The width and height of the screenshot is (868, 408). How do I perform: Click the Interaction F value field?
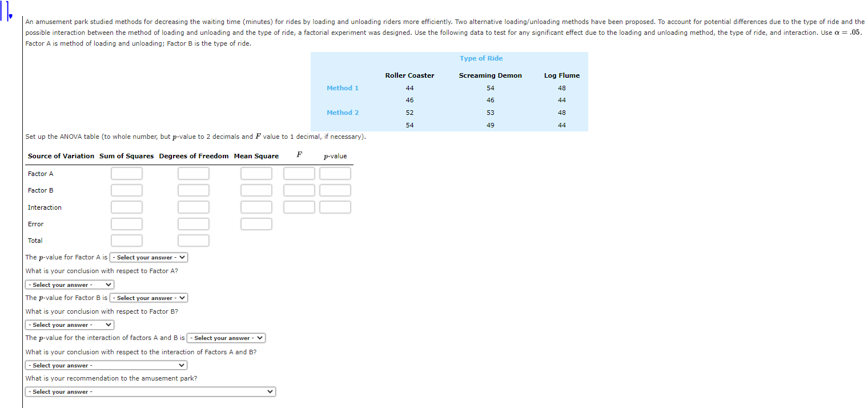298,206
